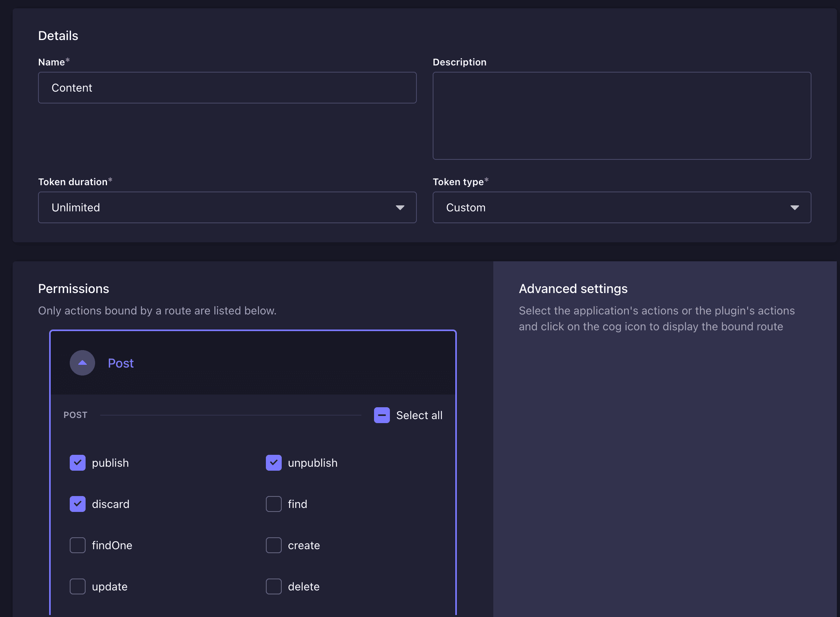Click the findOne label text
This screenshot has height=617, width=840.
[x=112, y=545]
